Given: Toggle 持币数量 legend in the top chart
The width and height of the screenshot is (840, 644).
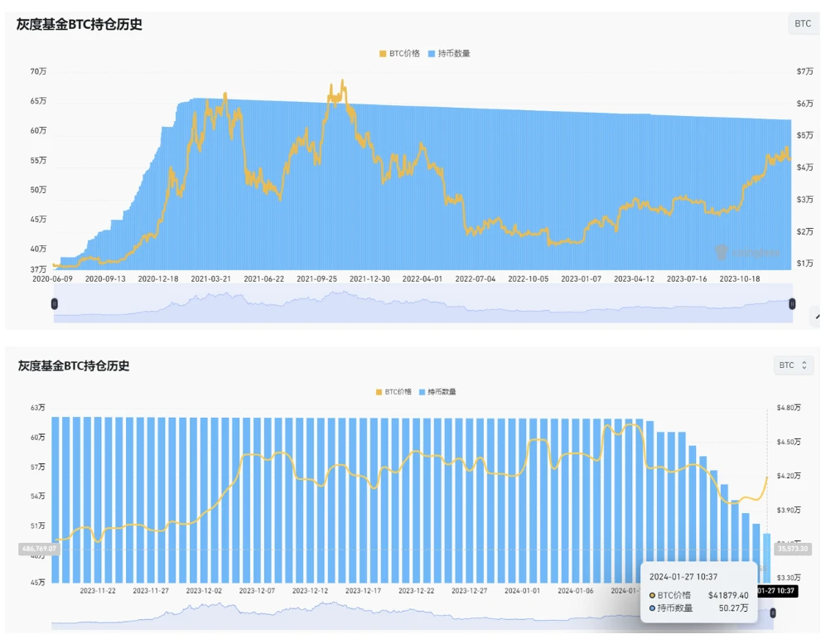Looking at the screenshot, I should (x=448, y=54).
